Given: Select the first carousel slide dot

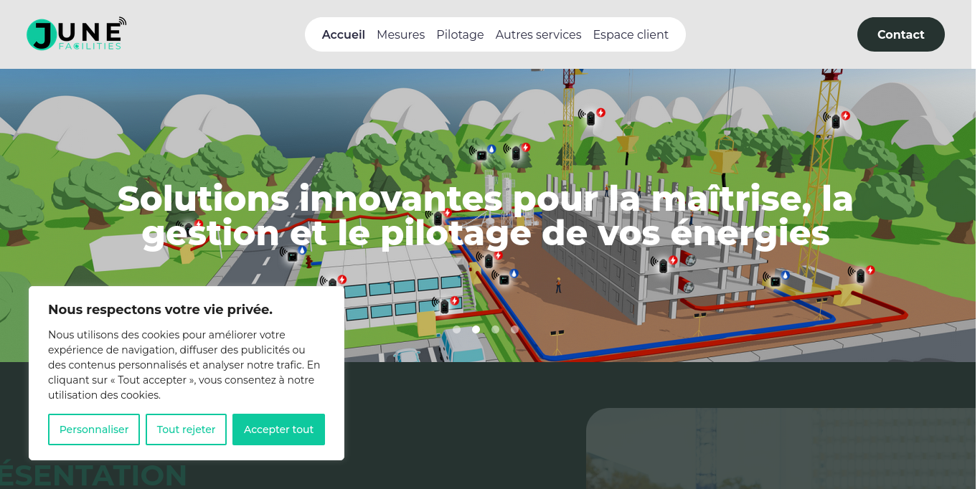Looking at the screenshot, I should pos(456,330).
